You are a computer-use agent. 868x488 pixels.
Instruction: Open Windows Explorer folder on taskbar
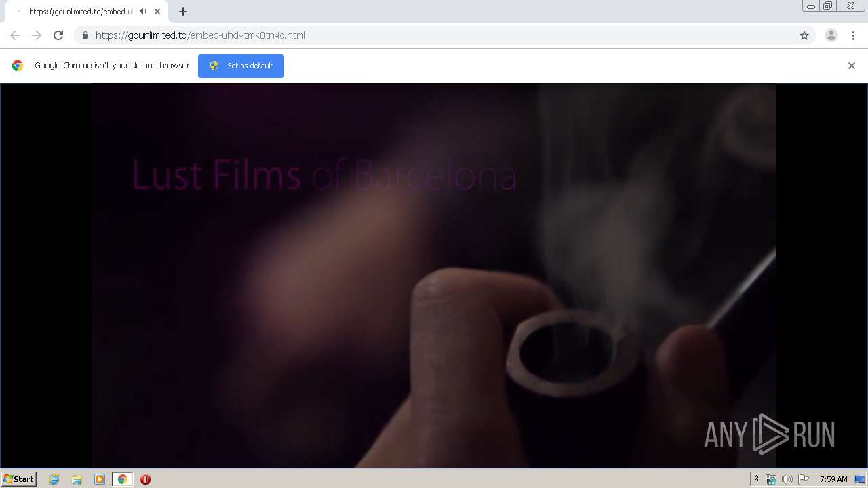pos(77,479)
